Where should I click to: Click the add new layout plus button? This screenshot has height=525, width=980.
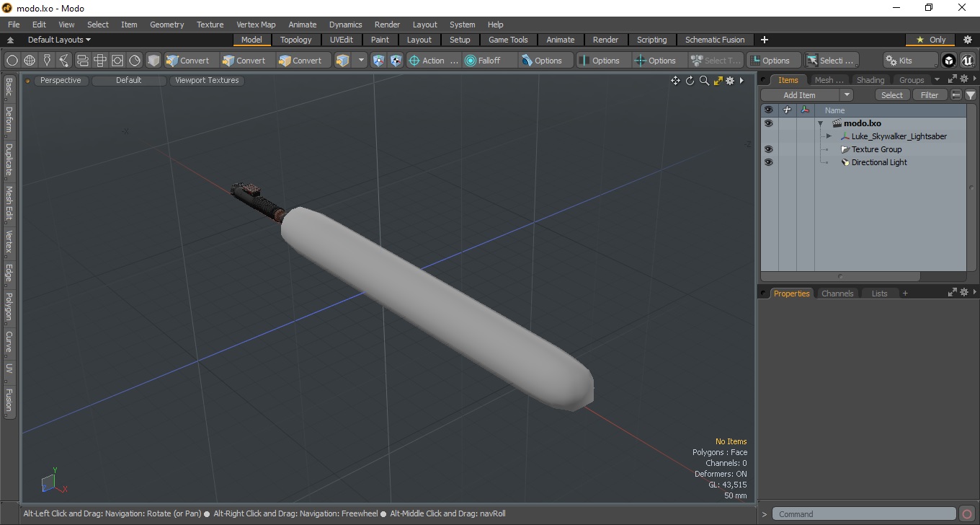pyautogui.click(x=765, y=40)
